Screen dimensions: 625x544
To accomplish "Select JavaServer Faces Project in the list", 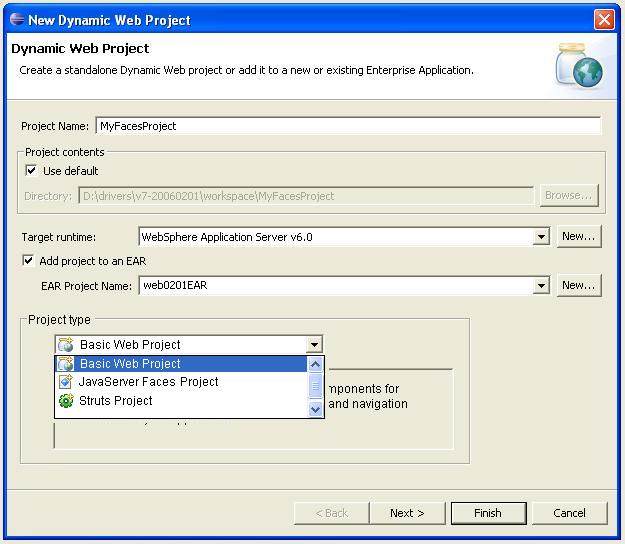I will (181, 382).
